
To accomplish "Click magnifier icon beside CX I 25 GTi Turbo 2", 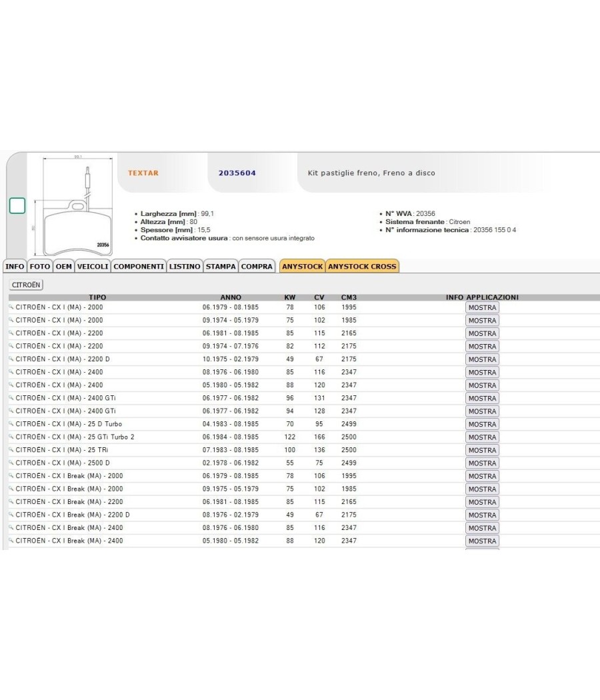I will tap(11, 437).
